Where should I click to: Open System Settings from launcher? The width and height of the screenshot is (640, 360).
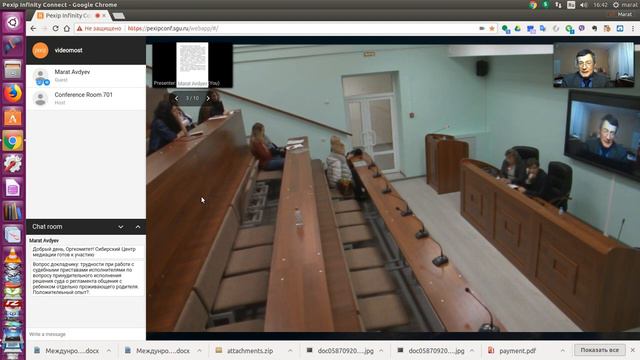pos(13,164)
